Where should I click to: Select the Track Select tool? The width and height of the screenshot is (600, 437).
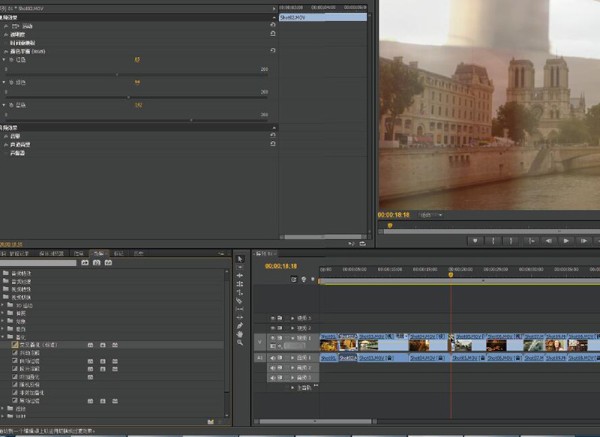240,267
